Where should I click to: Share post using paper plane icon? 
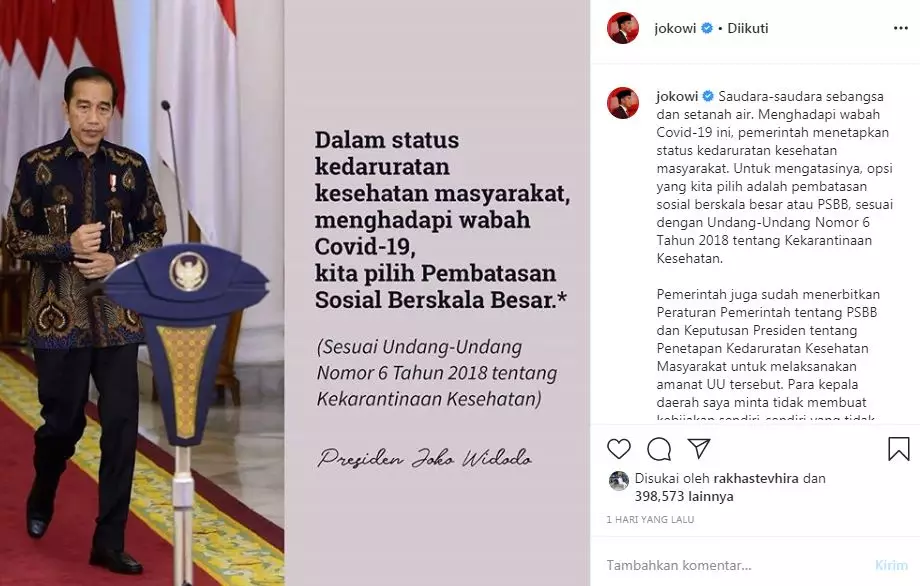(699, 449)
